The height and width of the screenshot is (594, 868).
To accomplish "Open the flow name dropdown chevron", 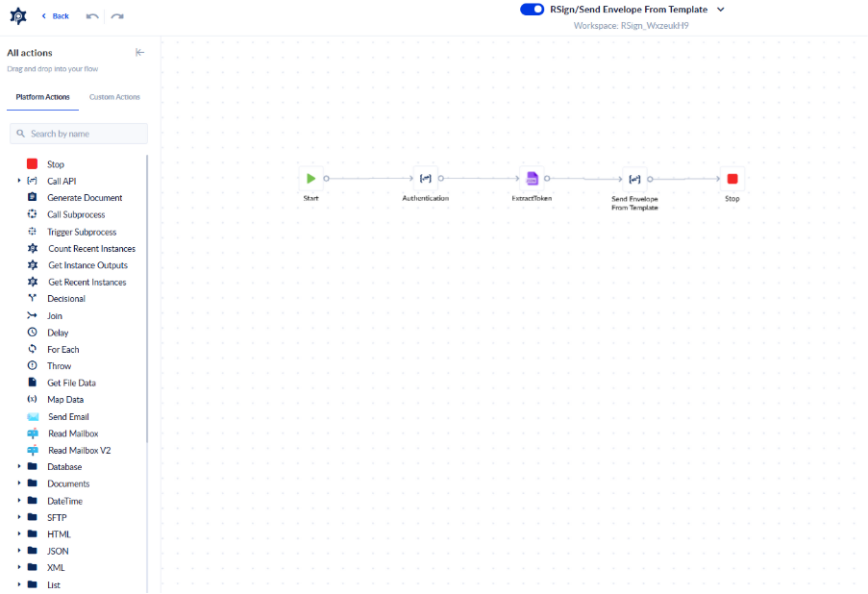I will (x=721, y=10).
